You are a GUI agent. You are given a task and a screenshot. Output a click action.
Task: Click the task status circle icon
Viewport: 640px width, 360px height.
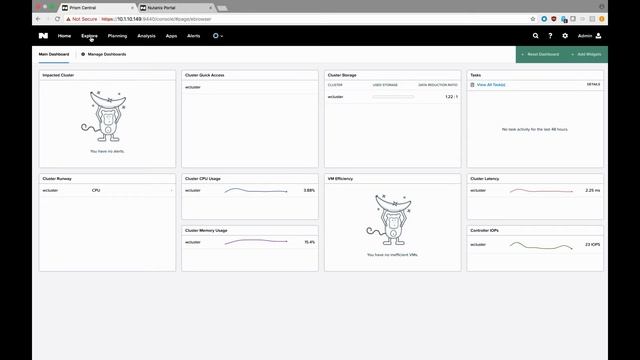216,36
